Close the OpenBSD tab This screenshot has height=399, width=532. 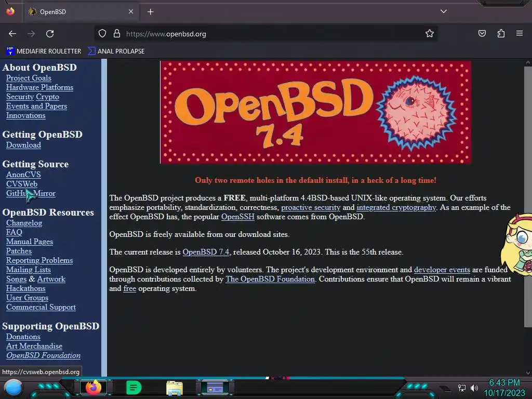tap(130, 11)
